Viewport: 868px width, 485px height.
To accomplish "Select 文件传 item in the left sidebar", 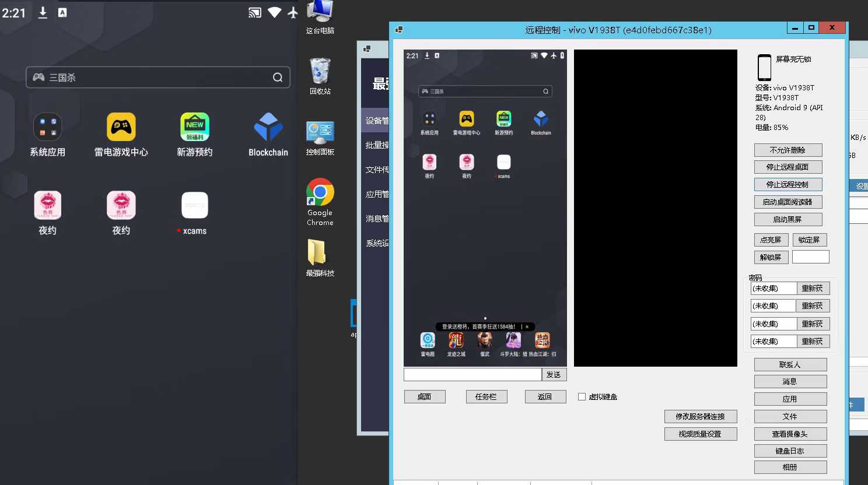I will point(376,170).
